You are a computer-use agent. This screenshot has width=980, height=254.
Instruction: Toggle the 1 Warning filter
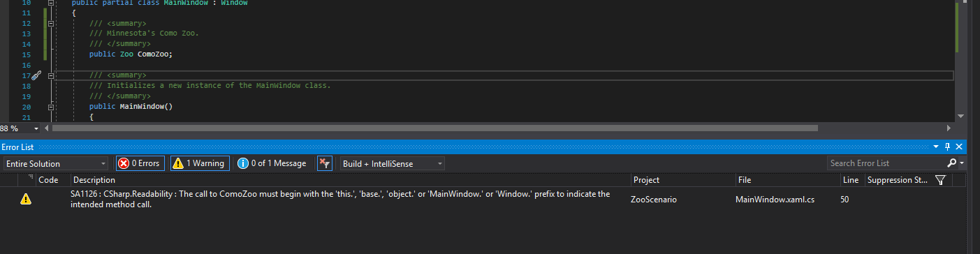click(x=200, y=163)
